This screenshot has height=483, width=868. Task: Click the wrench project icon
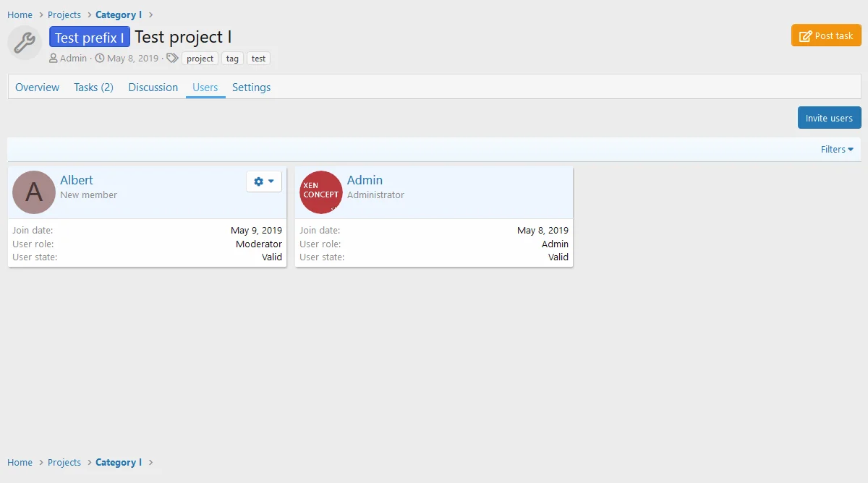pyautogui.click(x=25, y=43)
